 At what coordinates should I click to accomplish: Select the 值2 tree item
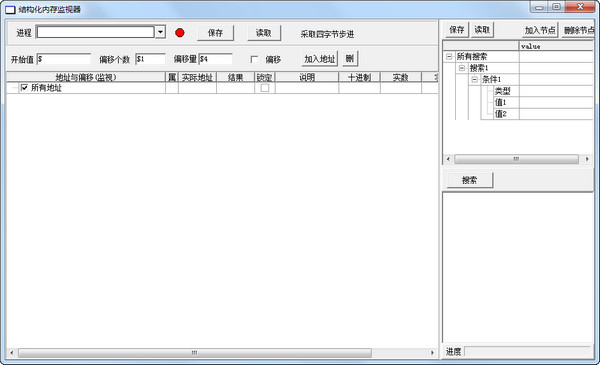click(x=501, y=114)
